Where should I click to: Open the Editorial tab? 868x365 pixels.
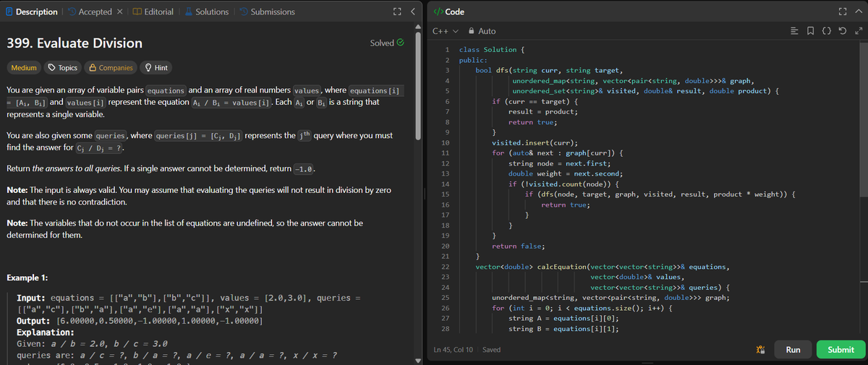(x=153, y=12)
